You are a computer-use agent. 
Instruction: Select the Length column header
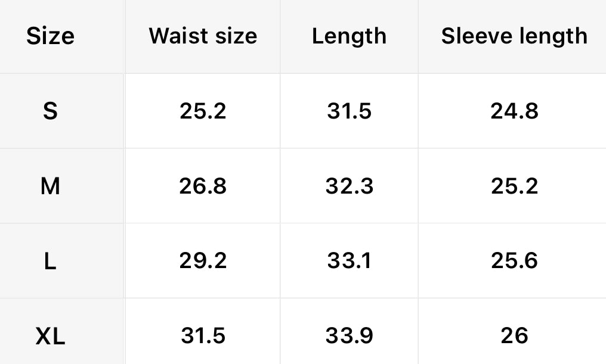click(x=349, y=36)
